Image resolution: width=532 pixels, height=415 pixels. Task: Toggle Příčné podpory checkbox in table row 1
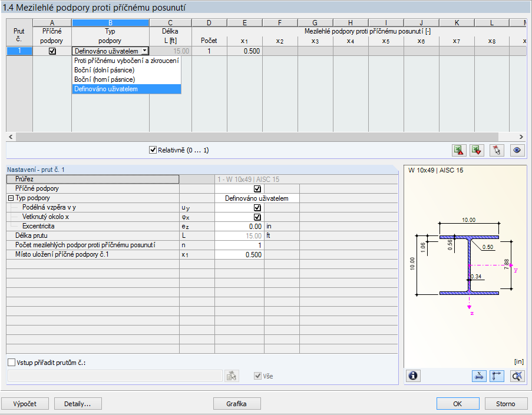[52, 51]
